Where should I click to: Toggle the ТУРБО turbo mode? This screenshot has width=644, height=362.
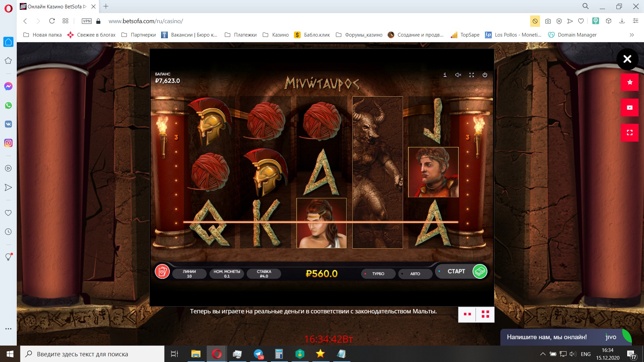[x=378, y=274]
